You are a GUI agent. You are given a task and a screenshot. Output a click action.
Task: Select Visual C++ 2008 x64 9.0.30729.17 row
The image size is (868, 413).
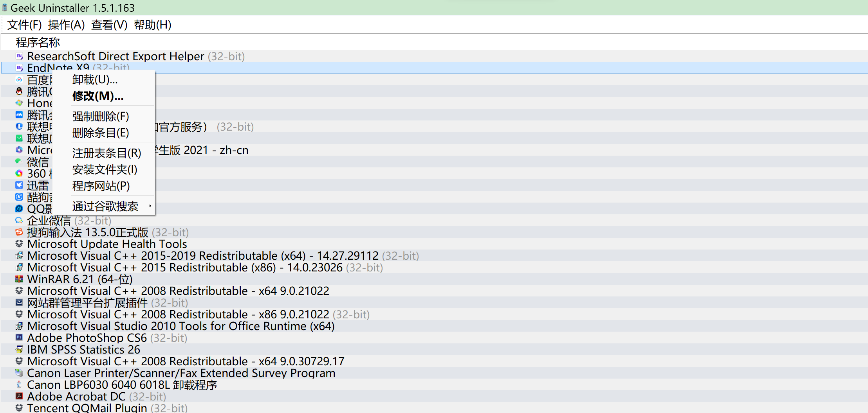435,361
